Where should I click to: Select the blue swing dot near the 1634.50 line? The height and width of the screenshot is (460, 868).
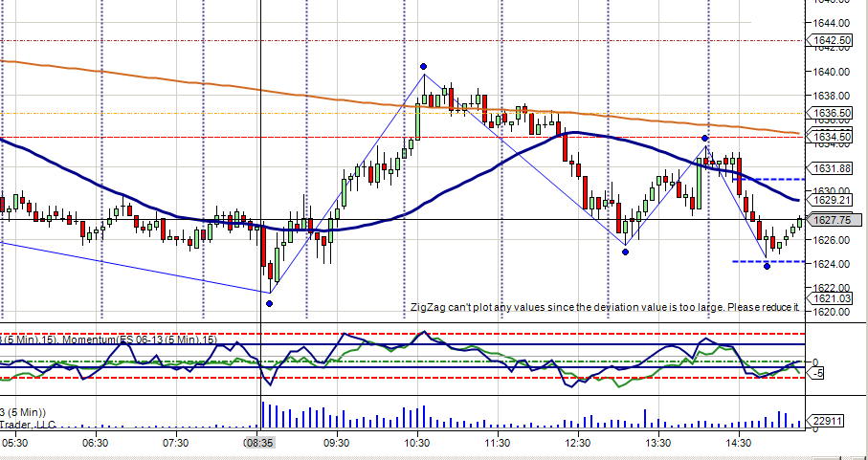pos(704,138)
